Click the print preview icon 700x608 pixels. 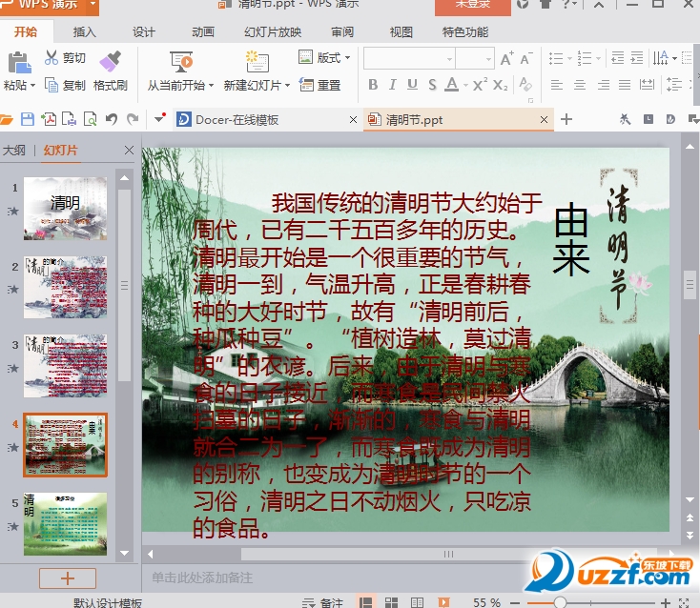pos(91,119)
